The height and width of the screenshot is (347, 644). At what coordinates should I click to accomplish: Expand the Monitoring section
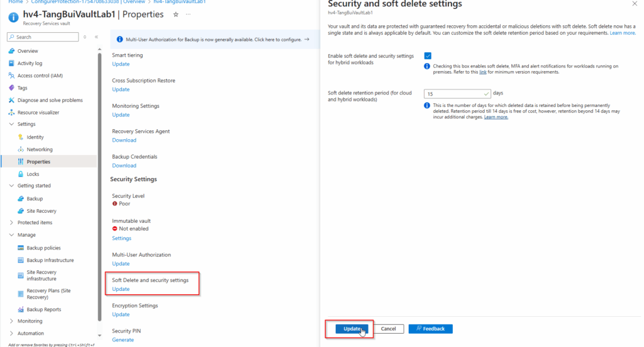pyautogui.click(x=11, y=321)
